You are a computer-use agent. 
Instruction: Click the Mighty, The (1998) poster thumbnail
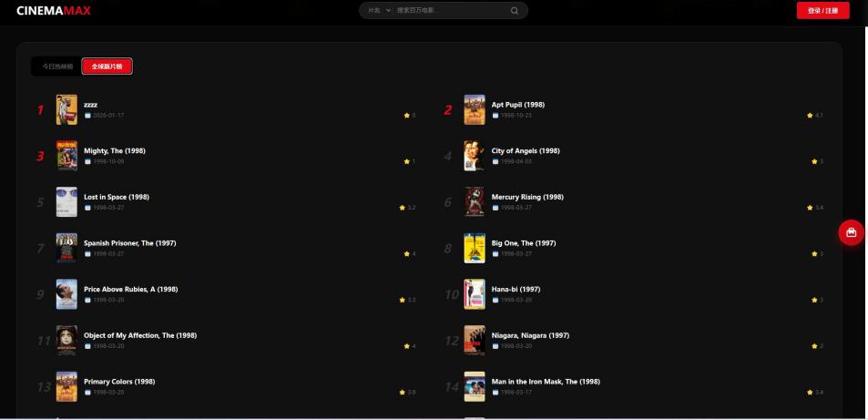point(67,156)
